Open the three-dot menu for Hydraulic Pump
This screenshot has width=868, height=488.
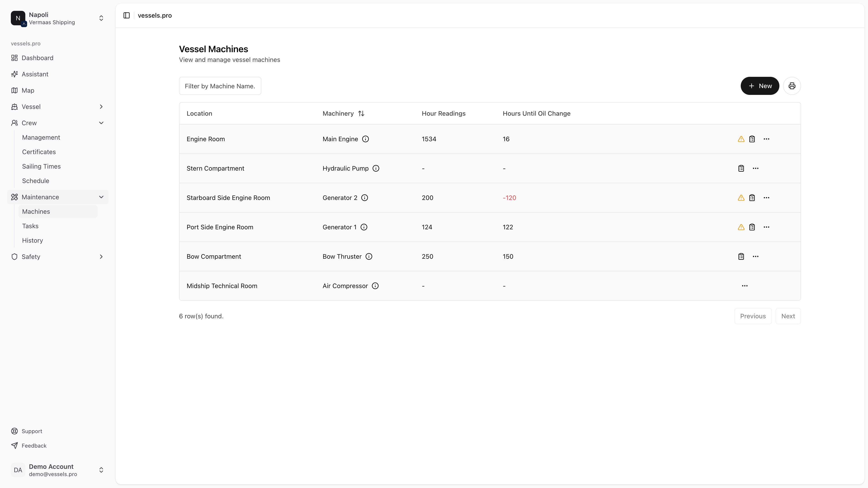(x=755, y=168)
